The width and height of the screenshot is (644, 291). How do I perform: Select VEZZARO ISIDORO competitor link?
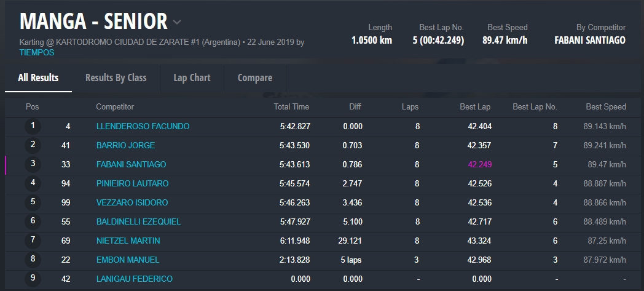pyautogui.click(x=132, y=202)
